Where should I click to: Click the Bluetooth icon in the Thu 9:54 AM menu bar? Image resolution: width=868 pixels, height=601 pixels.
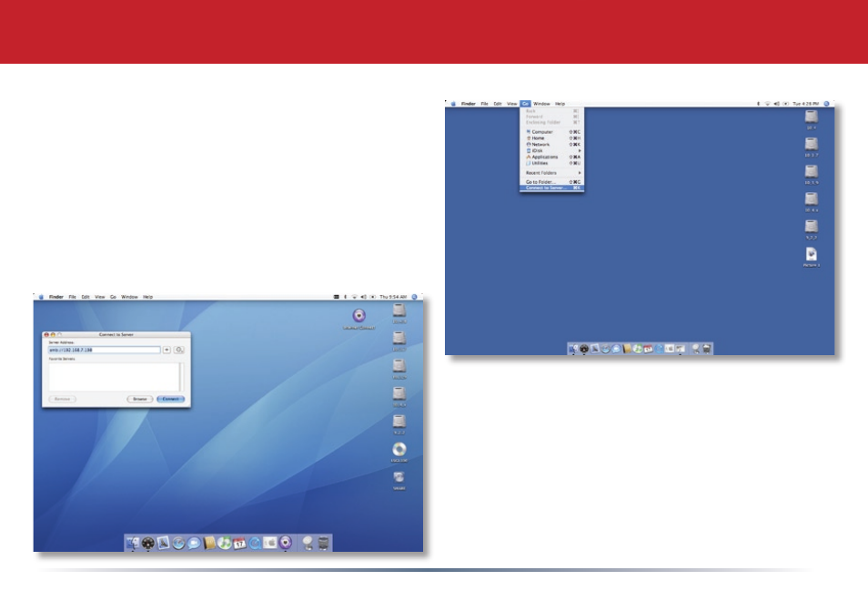tap(346, 297)
